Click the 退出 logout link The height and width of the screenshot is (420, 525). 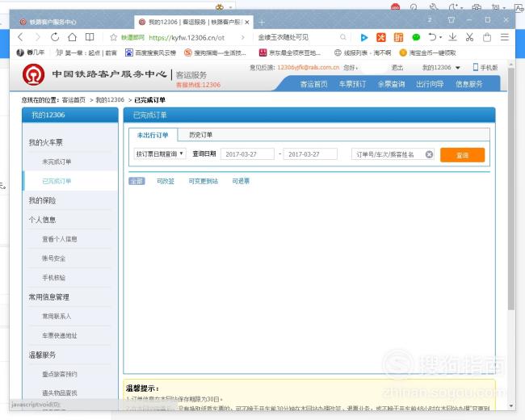pos(397,67)
